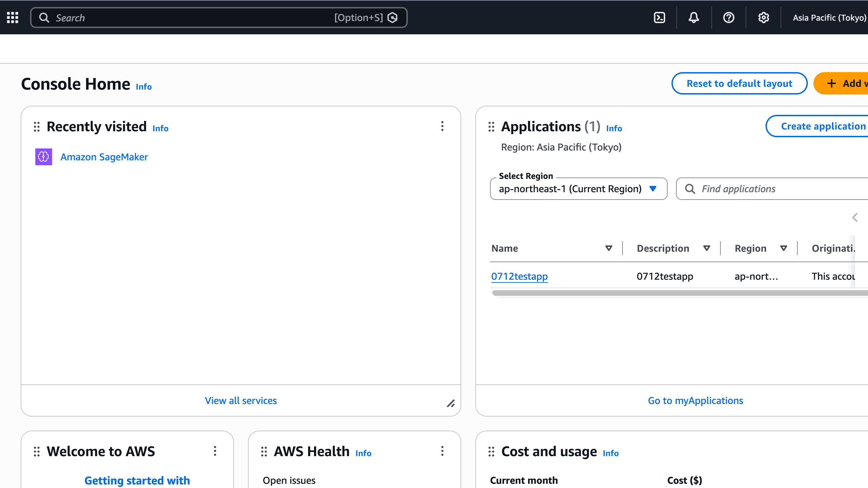Grab the Cost and usage drag handle

(x=491, y=452)
